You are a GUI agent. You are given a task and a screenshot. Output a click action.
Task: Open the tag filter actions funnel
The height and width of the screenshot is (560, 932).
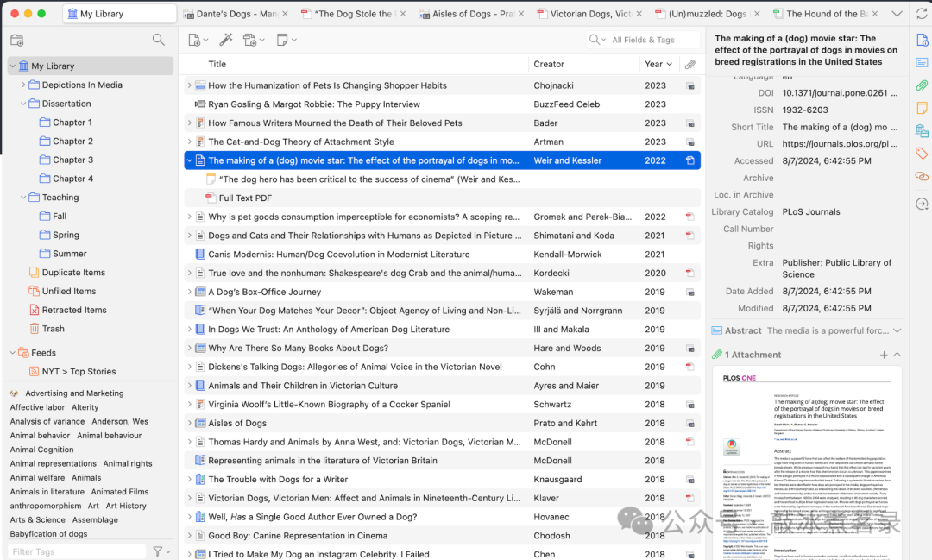pyautogui.click(x=161, y=551)
